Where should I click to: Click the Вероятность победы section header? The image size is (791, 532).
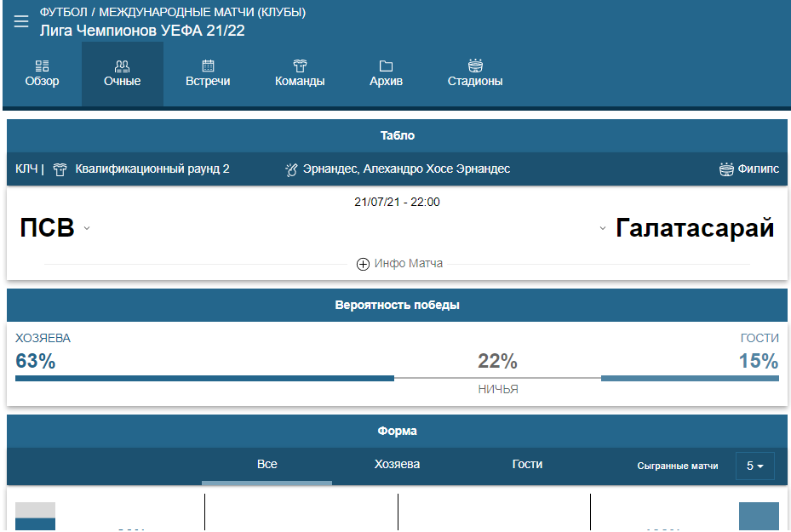coord(397,305)
